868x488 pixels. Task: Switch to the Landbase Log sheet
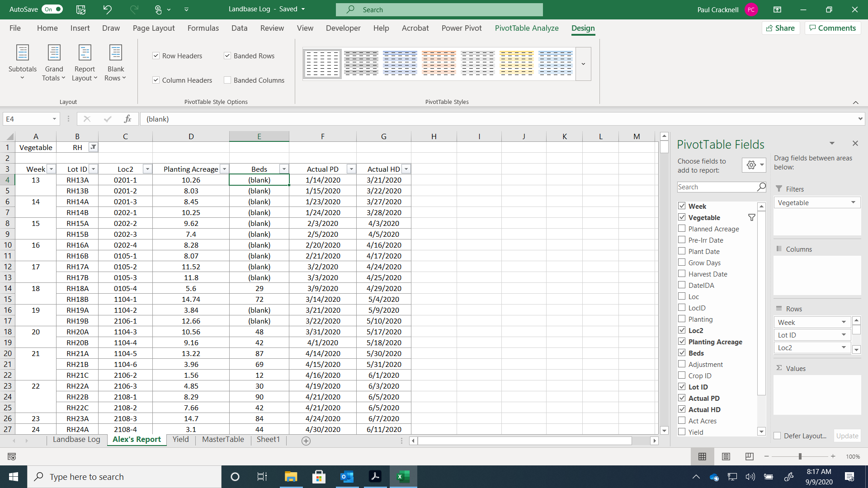tap(76, 440)
